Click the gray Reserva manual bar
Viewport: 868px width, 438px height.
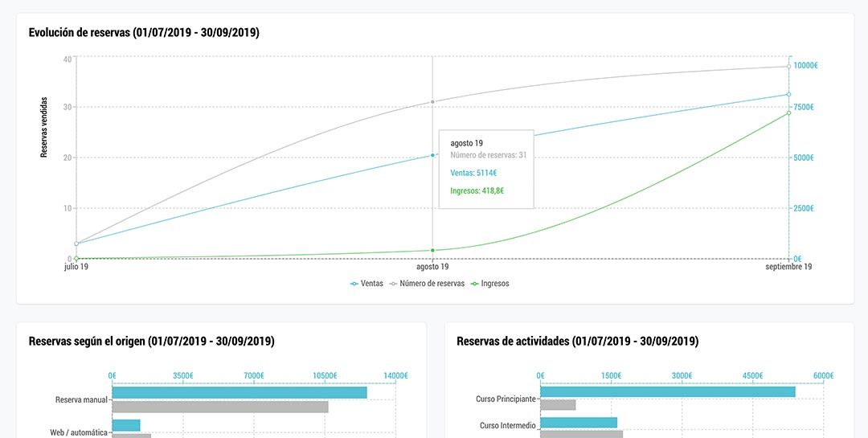click(x=219, y=407)
